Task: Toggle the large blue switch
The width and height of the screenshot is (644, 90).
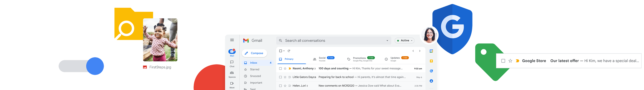Action: click(x=81, y=66)
